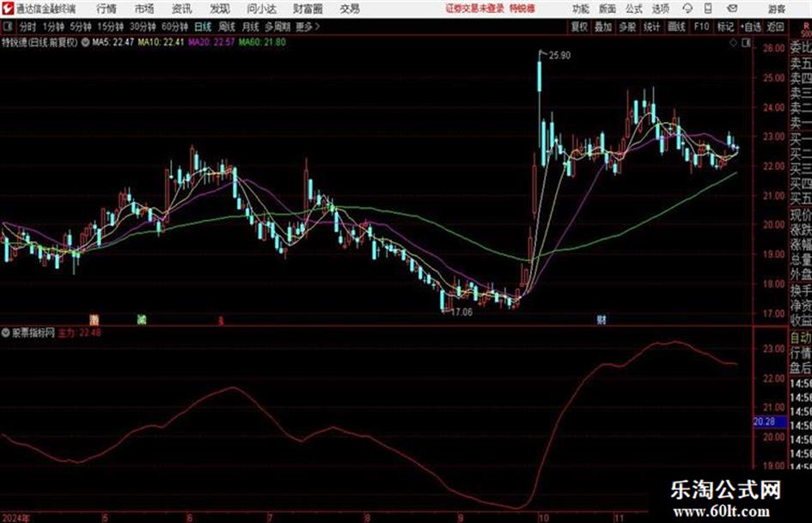Toggle •自选 watchlist for this stock
Viewport: 812px width, 523px height.
tap(751, 27)
